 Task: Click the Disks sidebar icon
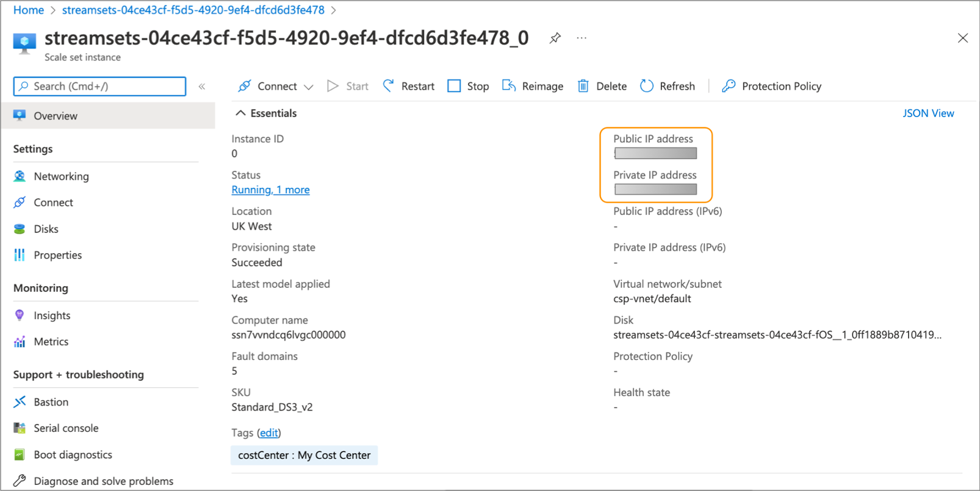pos(20,229)
